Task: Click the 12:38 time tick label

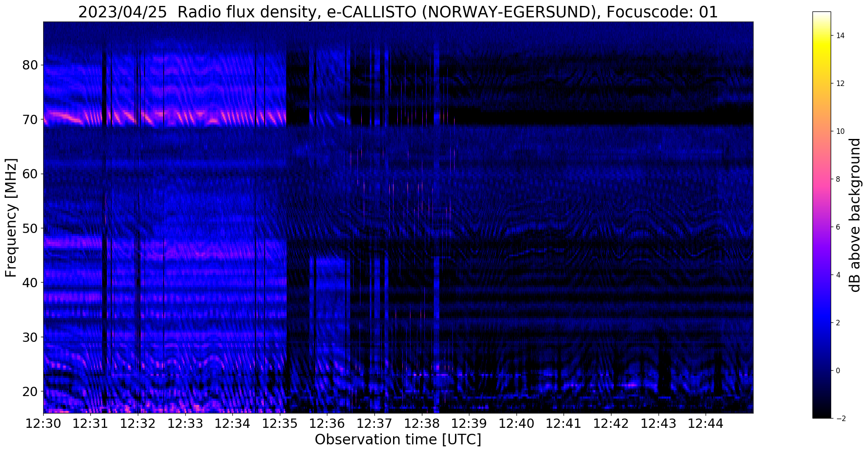Action: point(422,424)
